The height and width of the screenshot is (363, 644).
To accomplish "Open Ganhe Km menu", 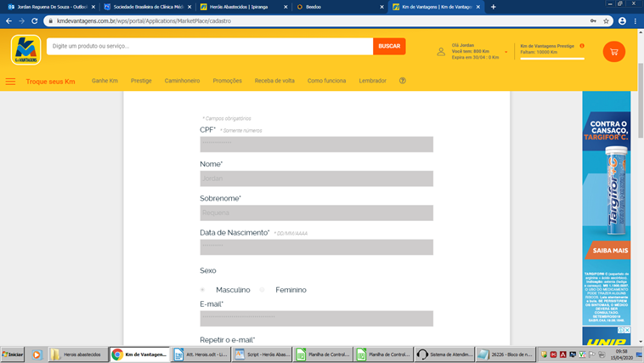I will click(105, 81).
